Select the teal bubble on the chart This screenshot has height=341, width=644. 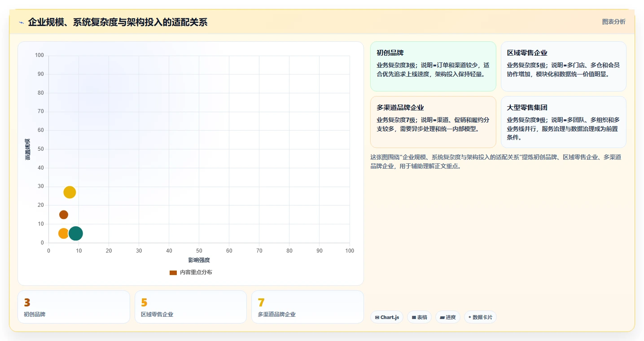pos(76,233)
